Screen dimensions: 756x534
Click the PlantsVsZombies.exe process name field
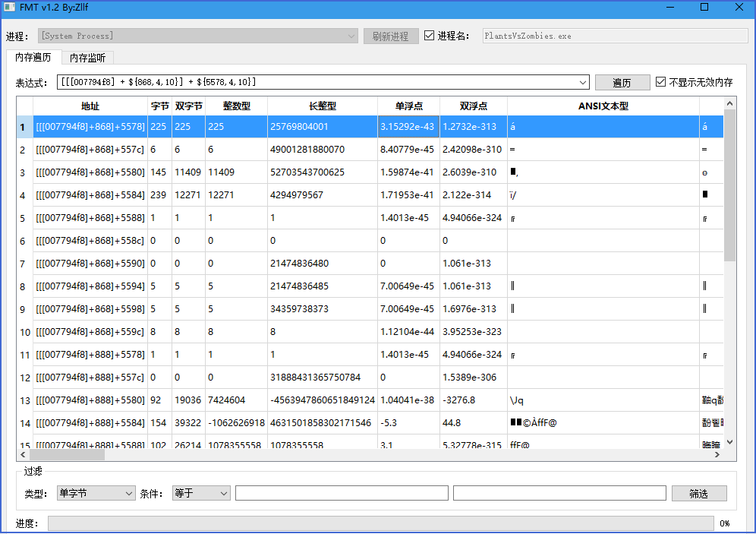point(616,36)
